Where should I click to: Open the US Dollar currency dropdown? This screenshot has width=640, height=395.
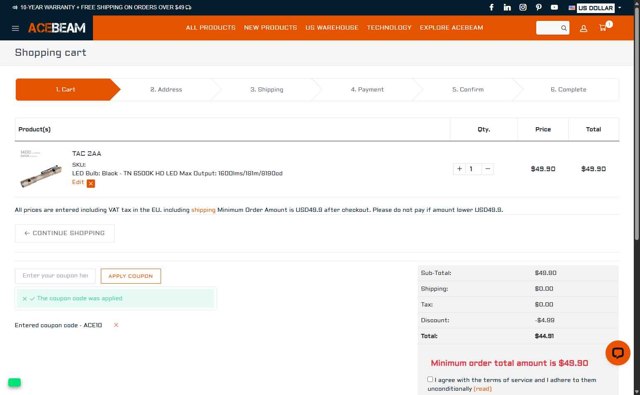point(596,8)
